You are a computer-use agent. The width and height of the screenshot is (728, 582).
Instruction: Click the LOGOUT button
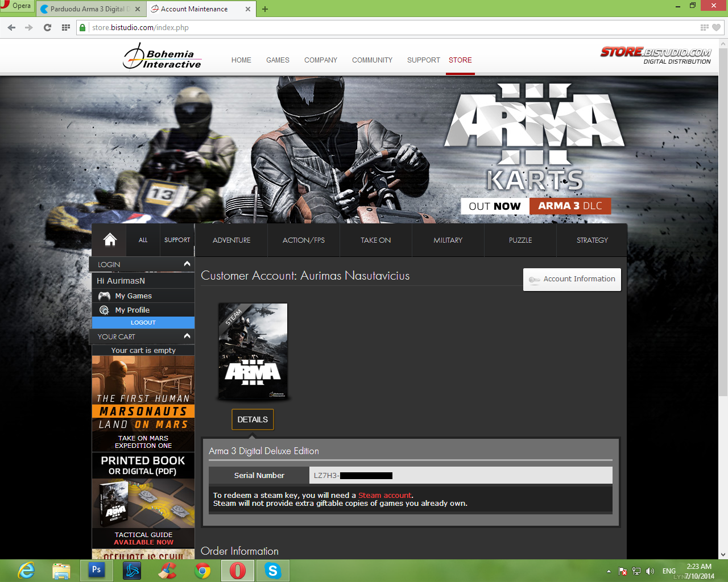143,322
